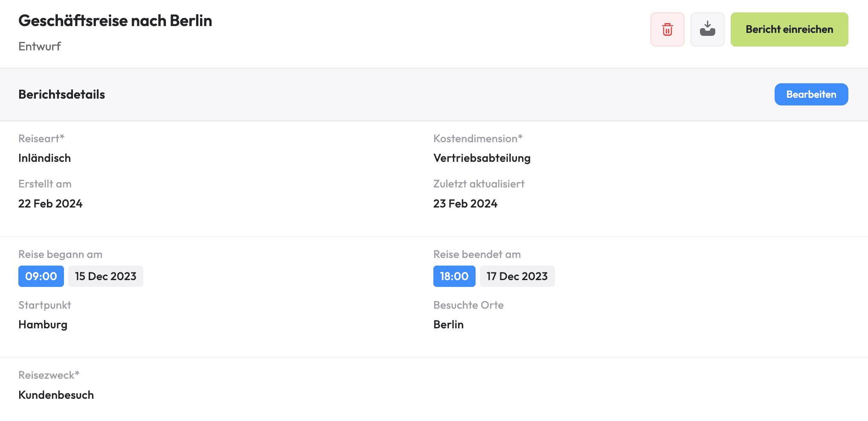Click the Inländisch travel type value
The image size is (868, 421).
(45, 158)
